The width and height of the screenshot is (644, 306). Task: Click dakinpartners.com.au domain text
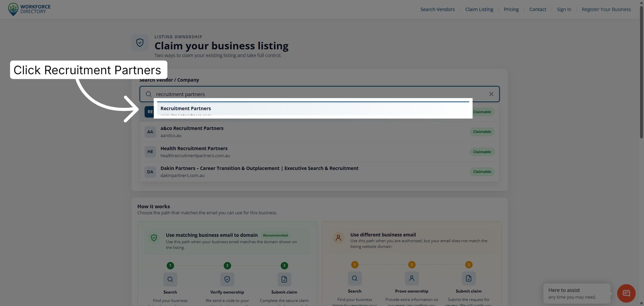(182, 176)
